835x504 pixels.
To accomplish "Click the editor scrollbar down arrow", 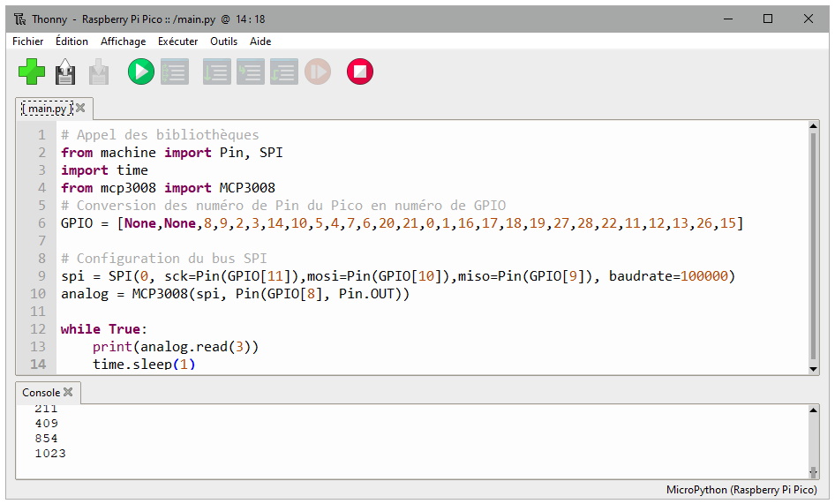I will pyautogui.click(x=813, y=369).
